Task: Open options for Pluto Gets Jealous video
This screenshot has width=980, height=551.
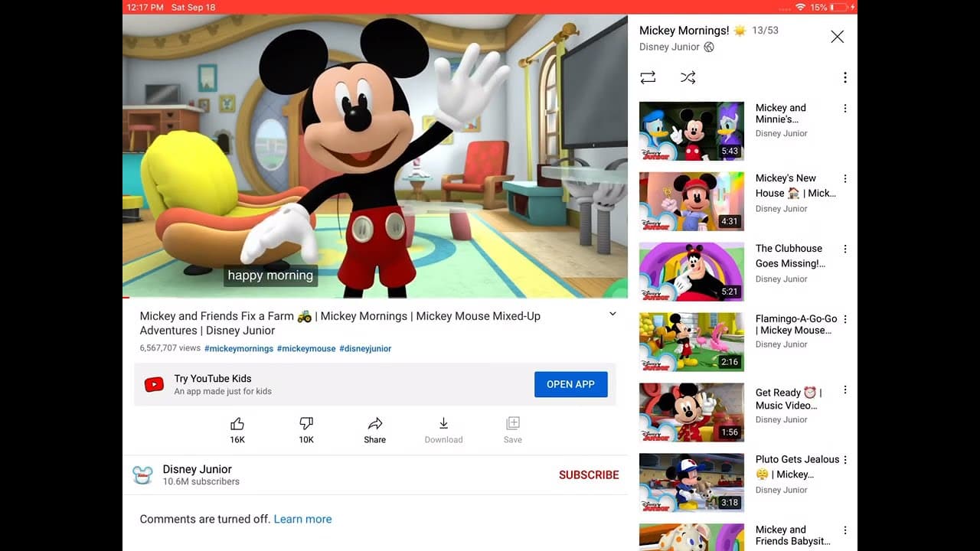Action: pos(845,460)
